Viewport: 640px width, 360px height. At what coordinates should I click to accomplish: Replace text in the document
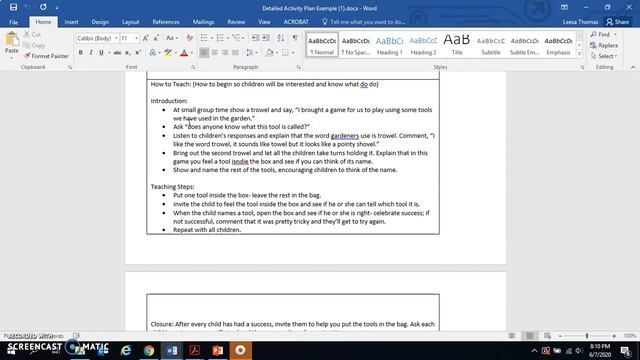(604, 45)
